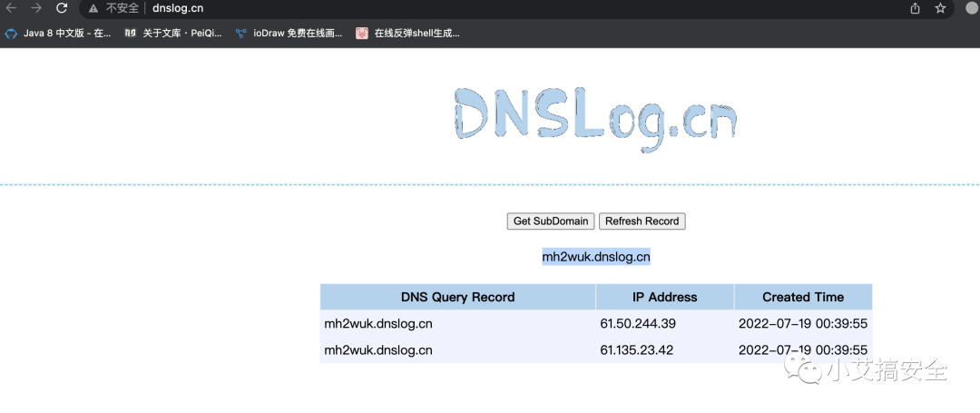Viewport: 980px width, 413px height.
Task: Click the Created Time column header
Action: click(x=803, y=298)
